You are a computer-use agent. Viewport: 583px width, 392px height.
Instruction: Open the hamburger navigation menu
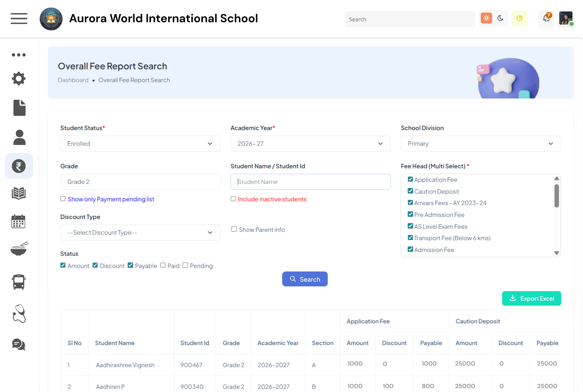(x=19, y=18)
